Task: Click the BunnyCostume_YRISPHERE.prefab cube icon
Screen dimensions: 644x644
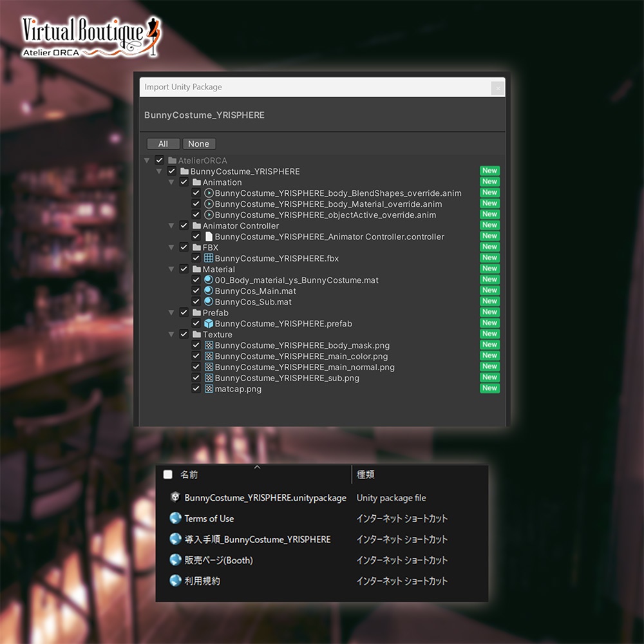Action: click(209, 323)
